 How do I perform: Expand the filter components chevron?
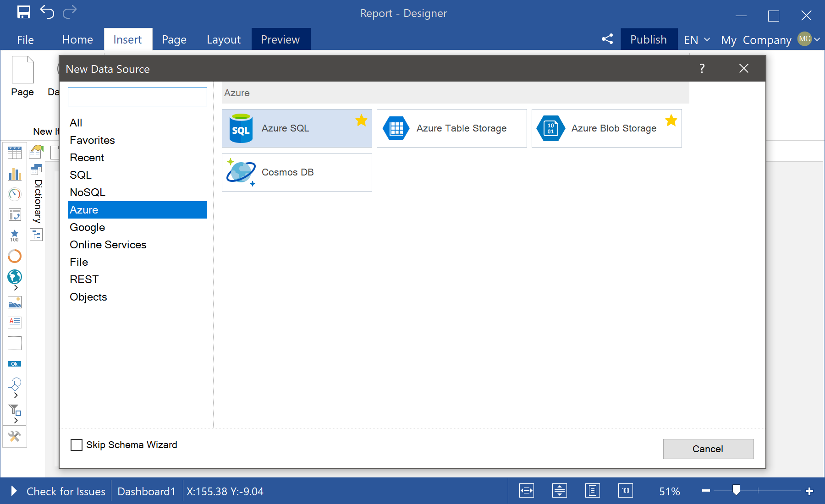[x=16, y=421]
